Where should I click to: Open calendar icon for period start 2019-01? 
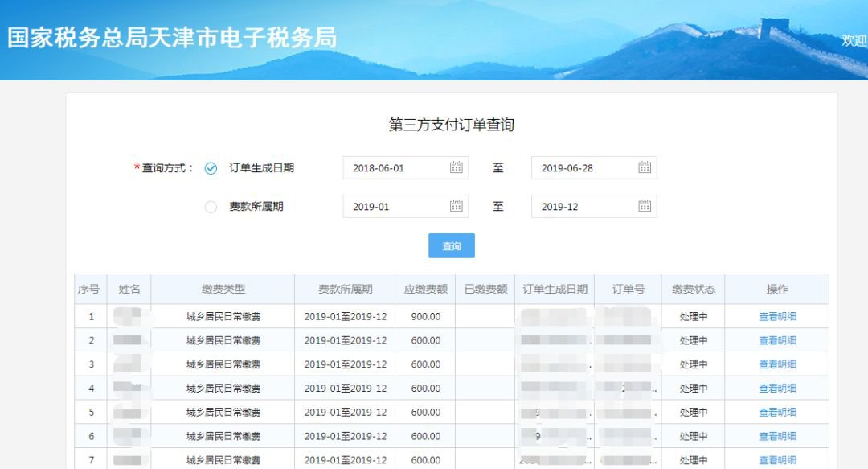click(x=456, y=206)
